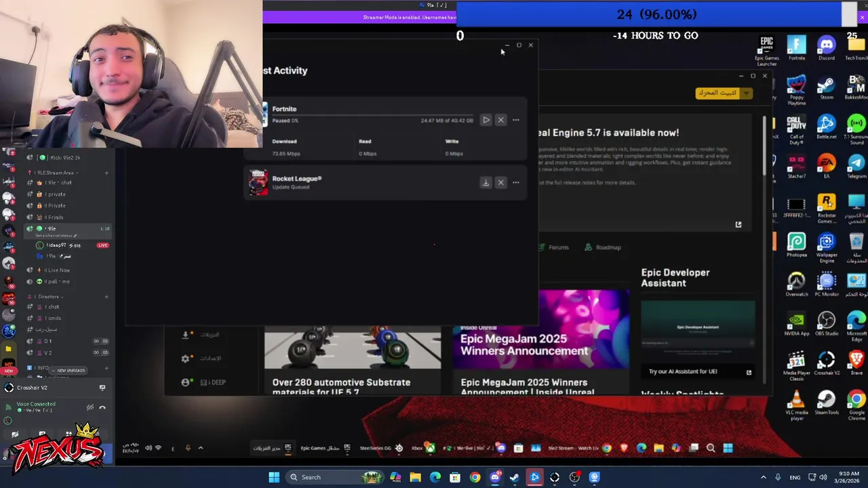
Task: Click the Rocket League game thumbnail
Action: pyautogui.click(x=258, y=182)
